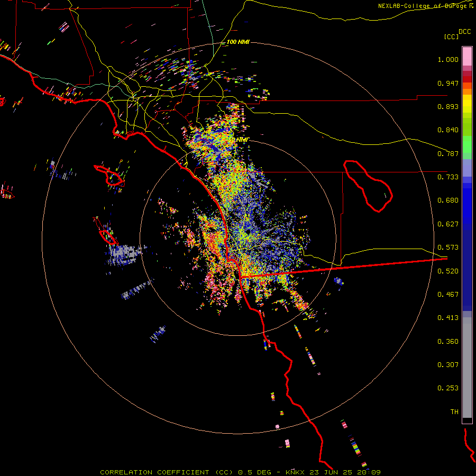Pick the orange color bar segment
The width and height of the screenshot is (476, 476).
point(467,91)
